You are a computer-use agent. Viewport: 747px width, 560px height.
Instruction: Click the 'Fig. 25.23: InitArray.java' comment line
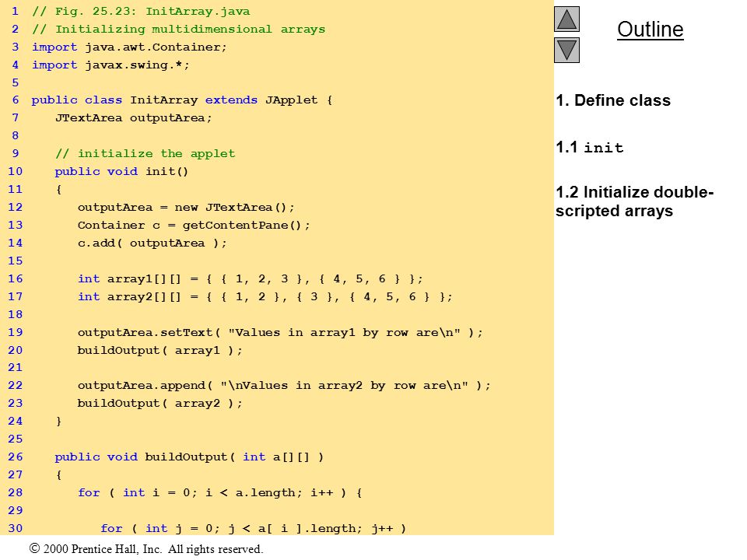141,12
